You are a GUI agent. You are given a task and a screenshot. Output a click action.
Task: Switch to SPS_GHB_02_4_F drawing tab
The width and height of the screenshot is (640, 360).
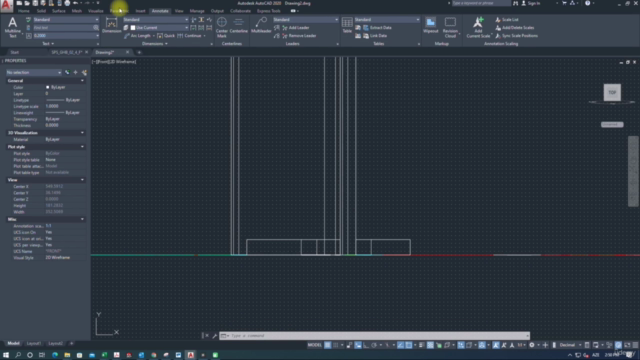click(67, 52)
